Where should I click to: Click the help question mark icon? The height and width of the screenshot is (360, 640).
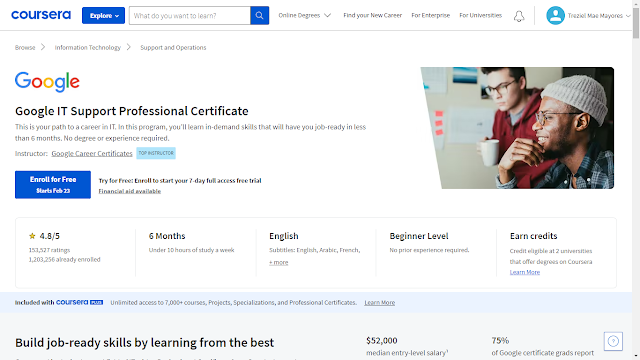613,341
